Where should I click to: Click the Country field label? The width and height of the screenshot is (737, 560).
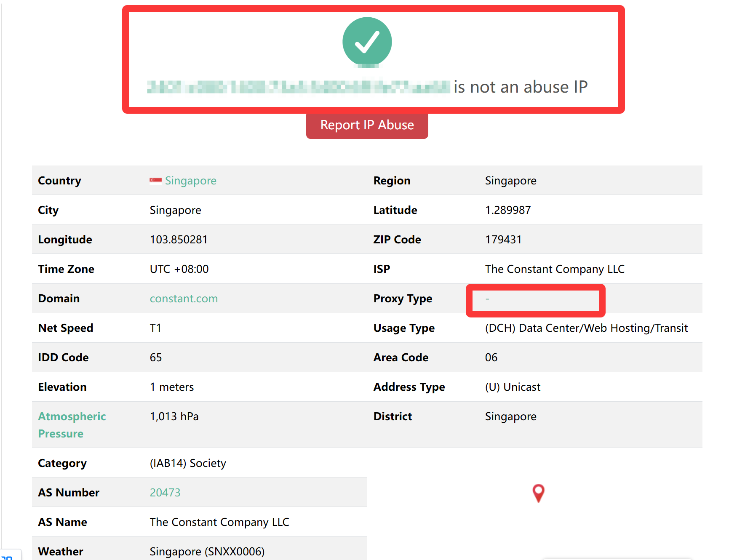[59, 181]
